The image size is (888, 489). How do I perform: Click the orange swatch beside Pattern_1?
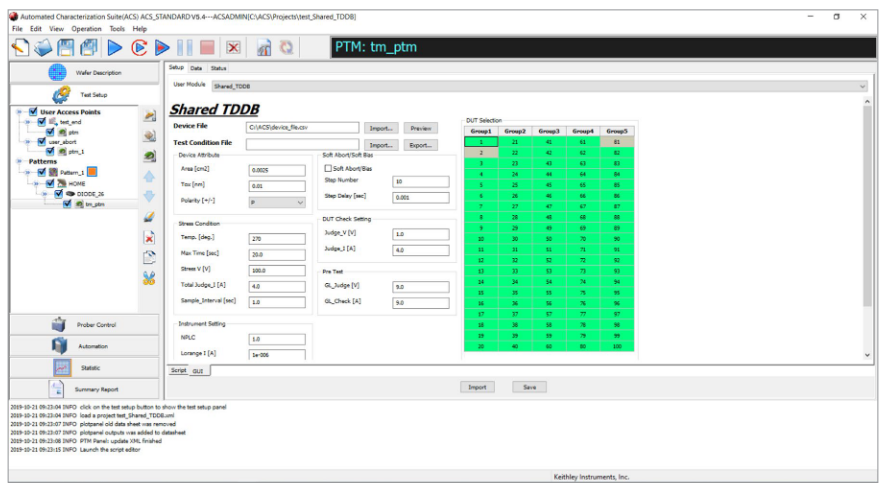[x=91, y=172]
